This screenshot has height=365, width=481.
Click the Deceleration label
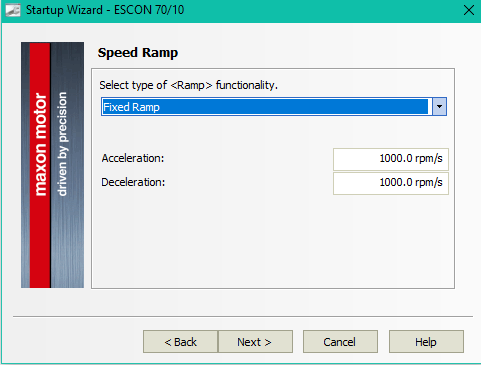tap(133, 182)
